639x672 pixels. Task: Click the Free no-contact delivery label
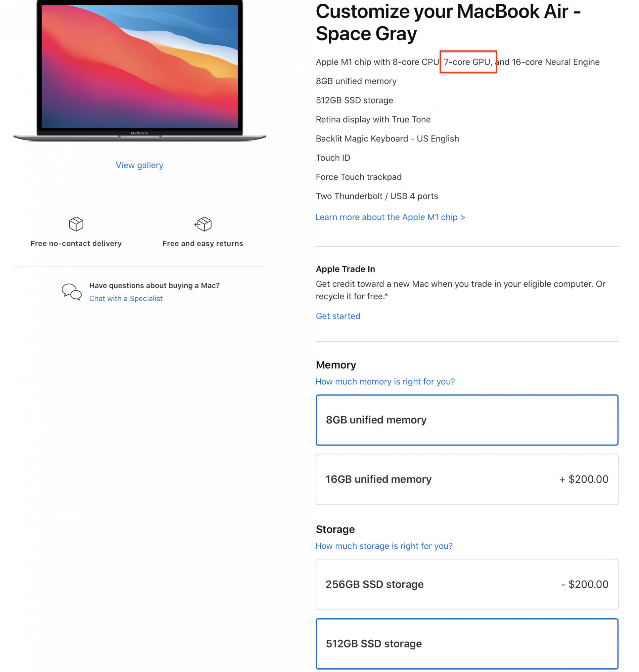point(76,243)
